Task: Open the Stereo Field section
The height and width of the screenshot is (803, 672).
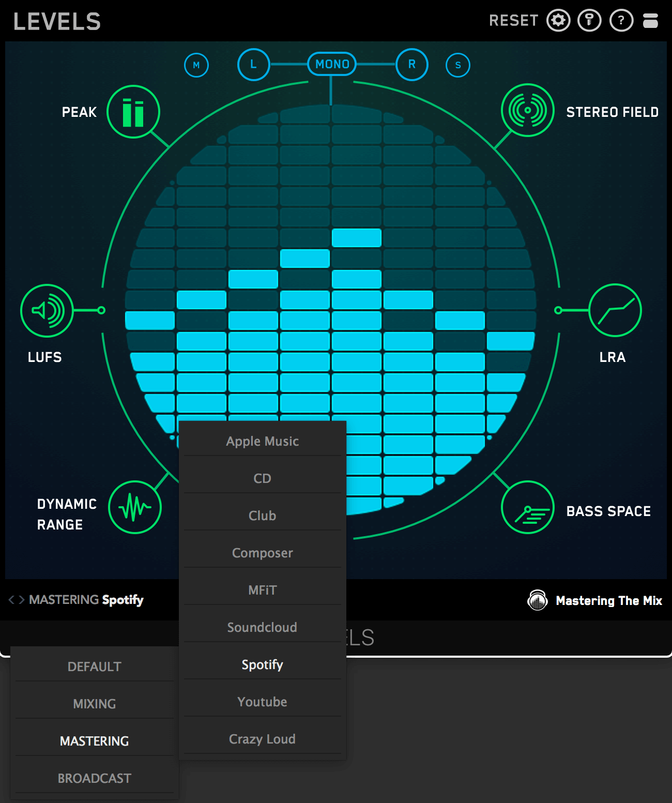Action: click(x=527, y=110)
